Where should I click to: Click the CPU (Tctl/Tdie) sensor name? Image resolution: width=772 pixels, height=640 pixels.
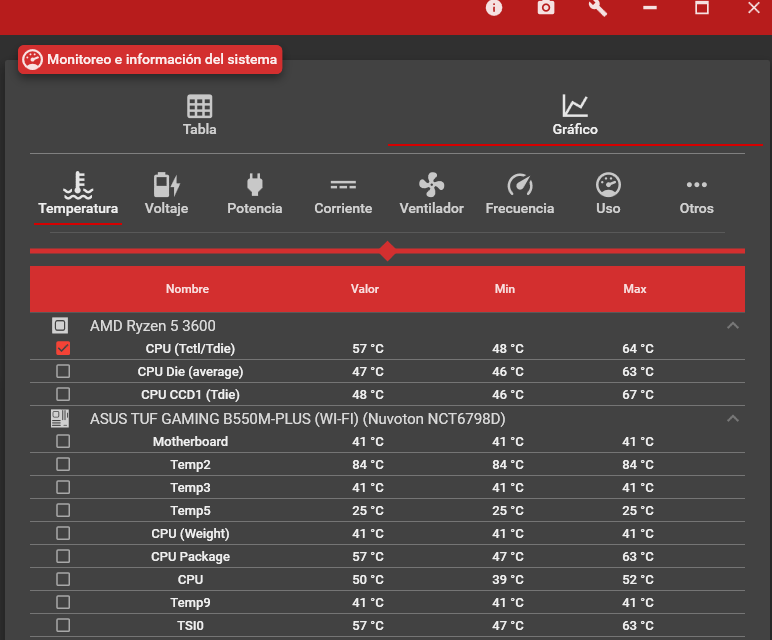190,349
